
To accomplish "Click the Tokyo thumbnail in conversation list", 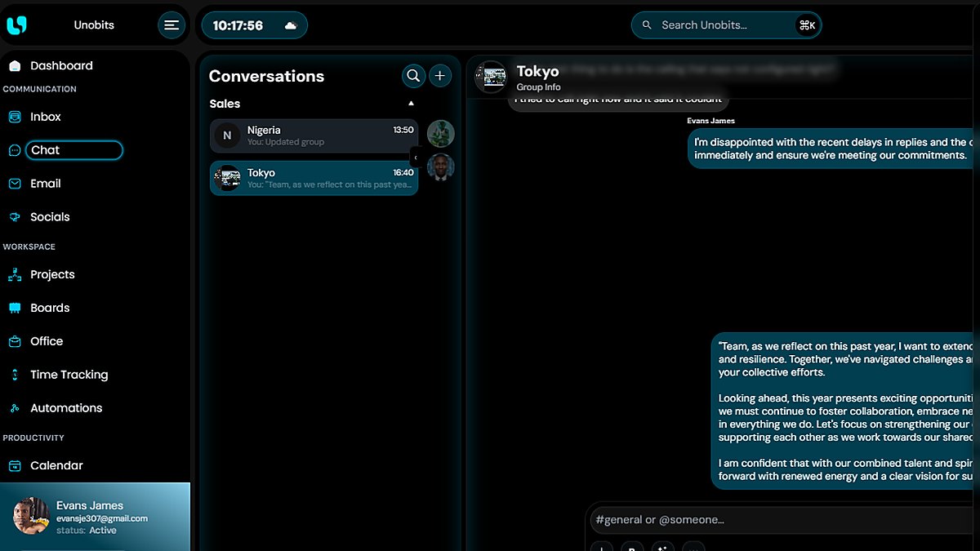I will [227, 178].
